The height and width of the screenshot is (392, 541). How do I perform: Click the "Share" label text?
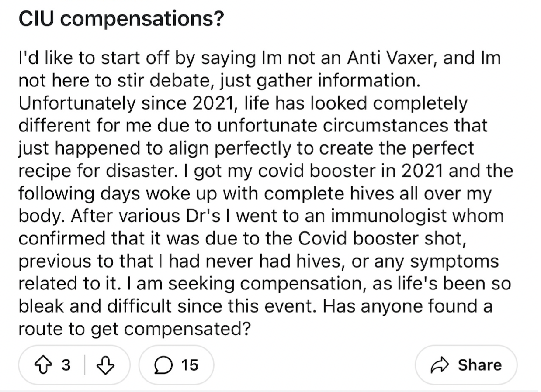pyautogui.click(x=479, y=364)
